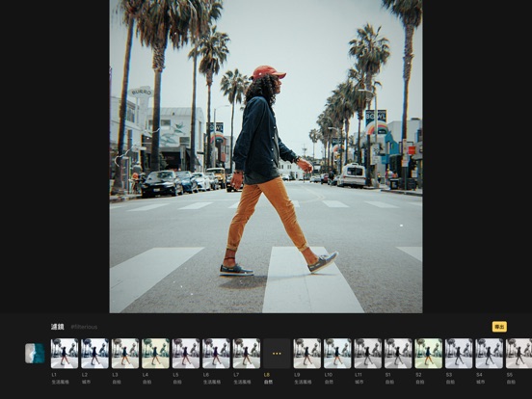Viewport: 532px width, 399px height.
Task: Apply the L4 filter preset
Action: click(x=155, y=353)
